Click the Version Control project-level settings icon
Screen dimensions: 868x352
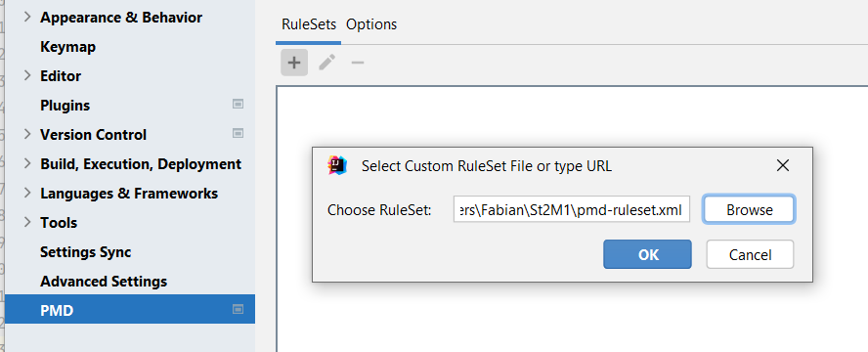239,133
